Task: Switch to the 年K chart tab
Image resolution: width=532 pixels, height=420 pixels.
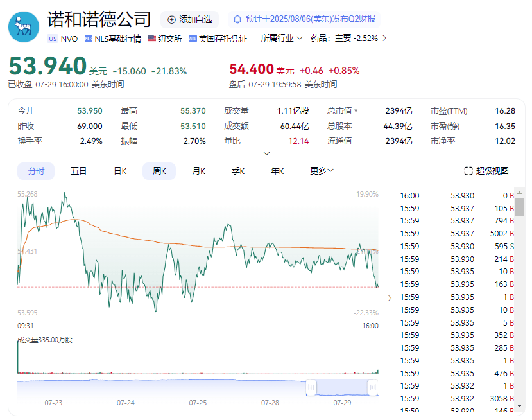Action: [277, 171]
